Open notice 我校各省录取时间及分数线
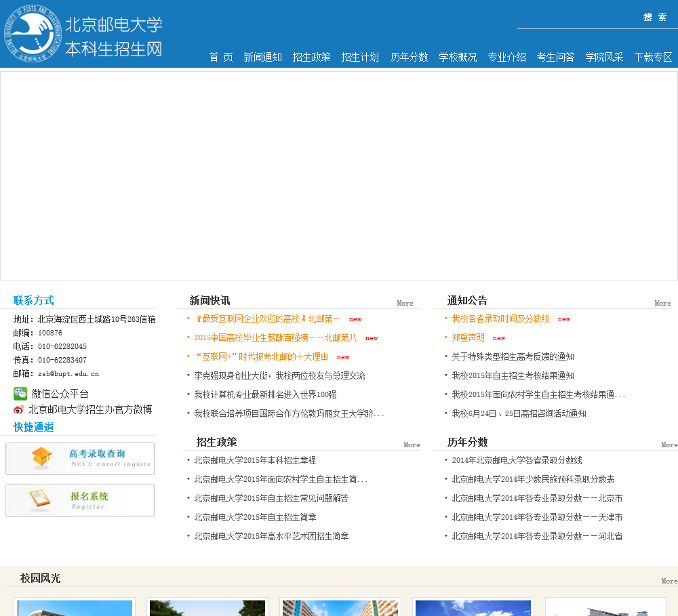Image resolution: width=678 pixels, height=616 pixels. 501,319
